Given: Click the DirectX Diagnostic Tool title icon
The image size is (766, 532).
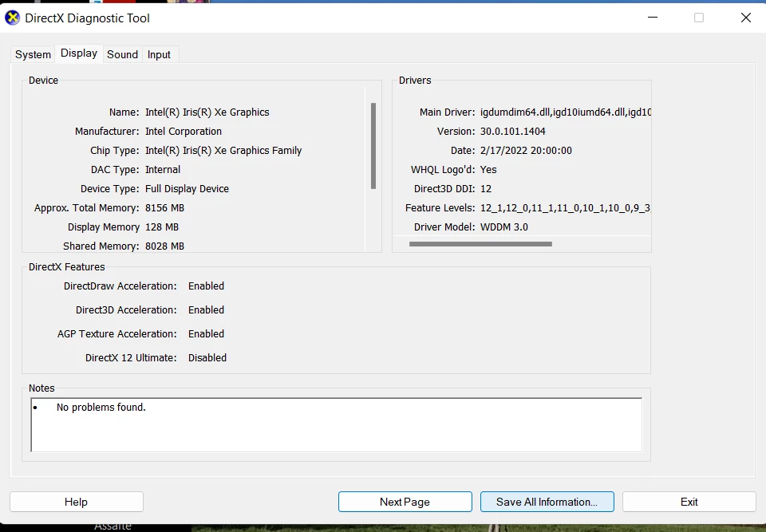Looking at the screenshot, I should point(12,18).
